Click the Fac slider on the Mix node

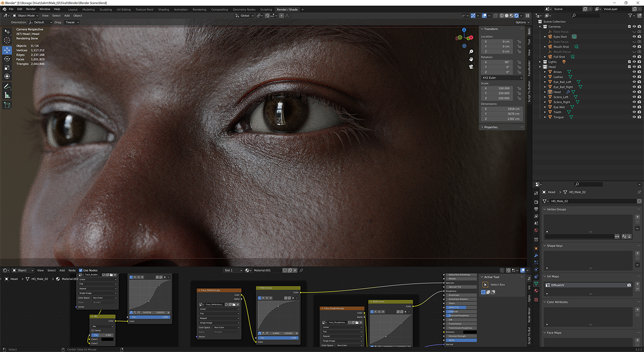pos(103,335)
